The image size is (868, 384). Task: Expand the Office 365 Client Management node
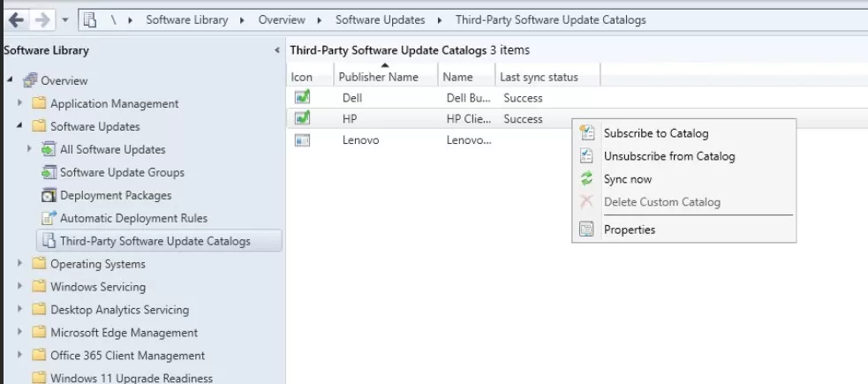tap(20, 355)
